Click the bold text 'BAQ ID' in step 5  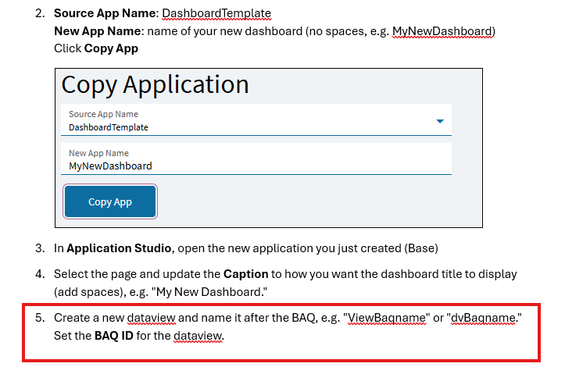114,336
